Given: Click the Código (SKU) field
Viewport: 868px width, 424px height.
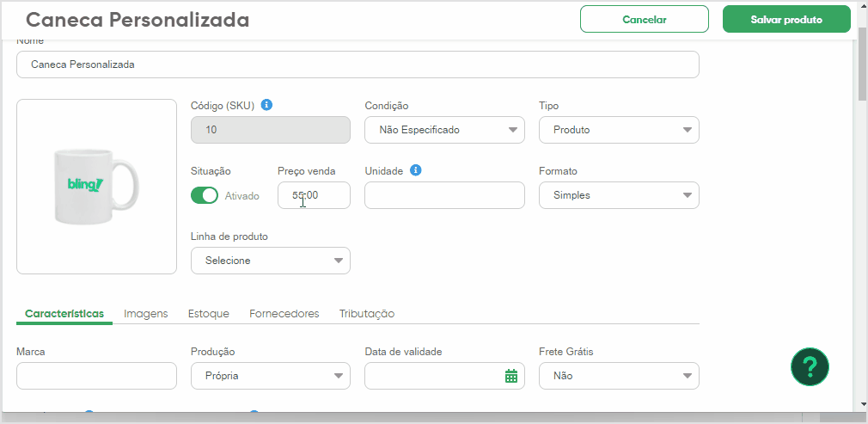Looking at the screenshot, I should coord(271,130).
